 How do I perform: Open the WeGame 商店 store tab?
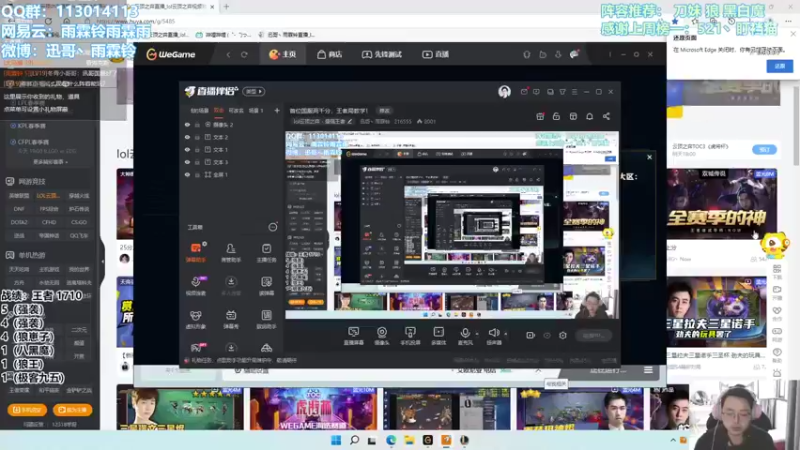(x=329, y=54)
